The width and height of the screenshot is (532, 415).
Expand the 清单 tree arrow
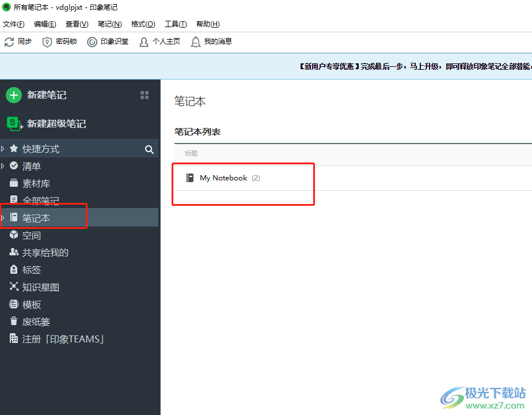coord(3,166)
